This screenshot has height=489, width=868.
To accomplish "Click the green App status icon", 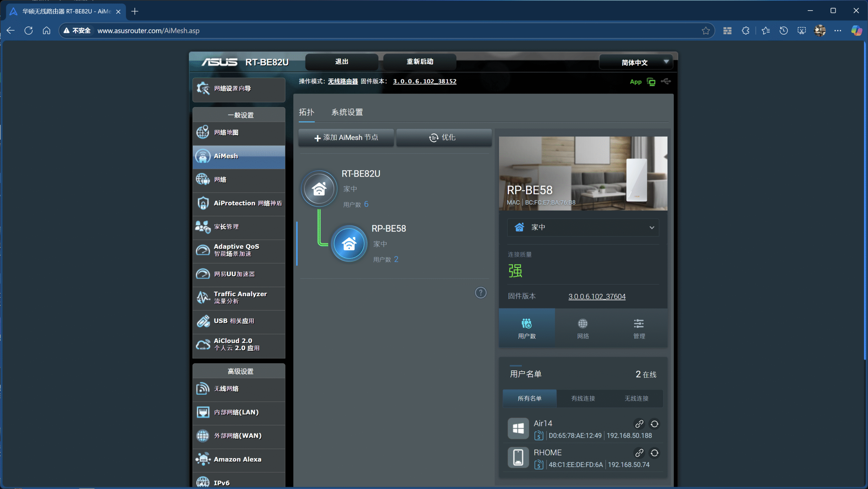I will click(x=651, y=82).
